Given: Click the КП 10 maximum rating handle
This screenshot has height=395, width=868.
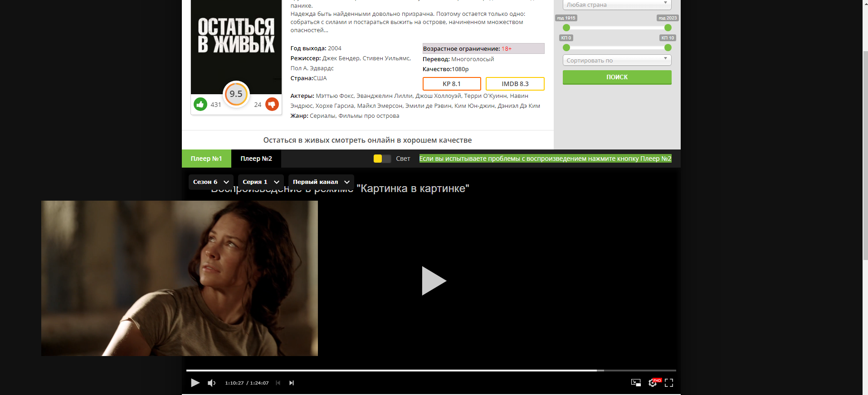Looking at the screenshot, I should (x=668, y=48).
